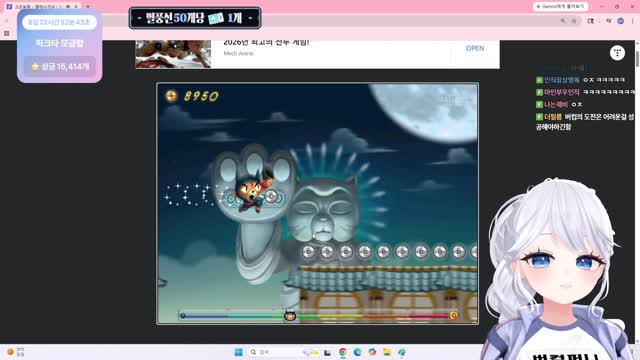Open the Chrome three-dot menu
This screenshot has width=640, height=360.
click(x=633, y=21)
